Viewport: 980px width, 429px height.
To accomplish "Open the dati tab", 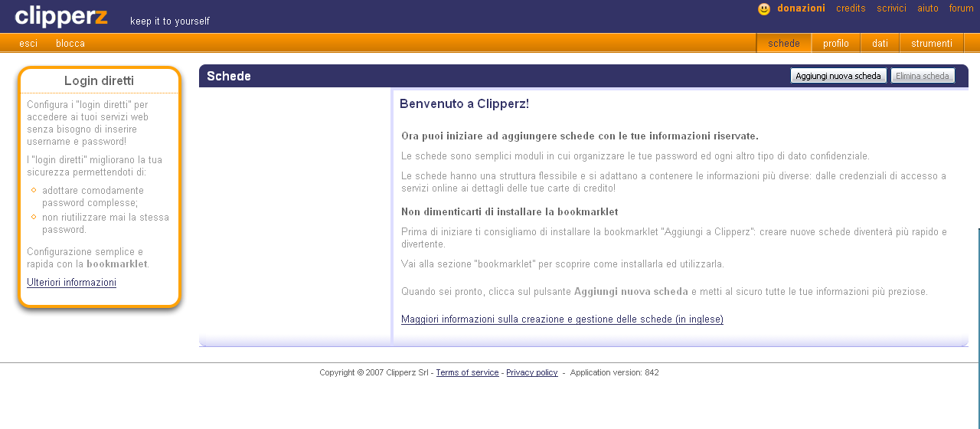I will (x=880, y=44).
